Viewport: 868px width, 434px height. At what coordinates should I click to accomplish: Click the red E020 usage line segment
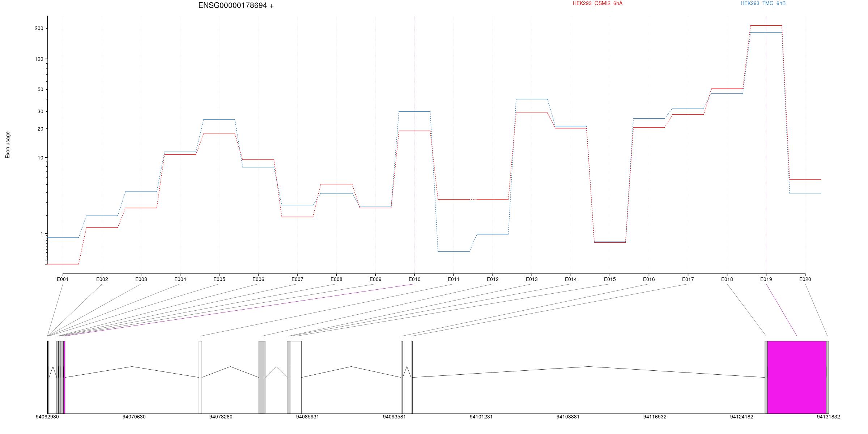(805, 179)
